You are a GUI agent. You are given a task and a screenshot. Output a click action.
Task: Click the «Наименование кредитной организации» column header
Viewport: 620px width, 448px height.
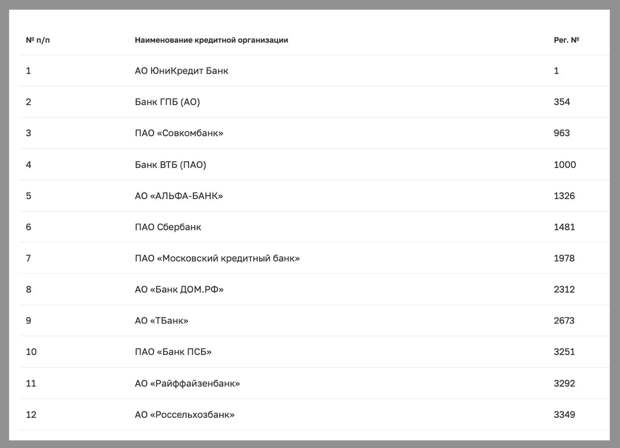point(211,40)
